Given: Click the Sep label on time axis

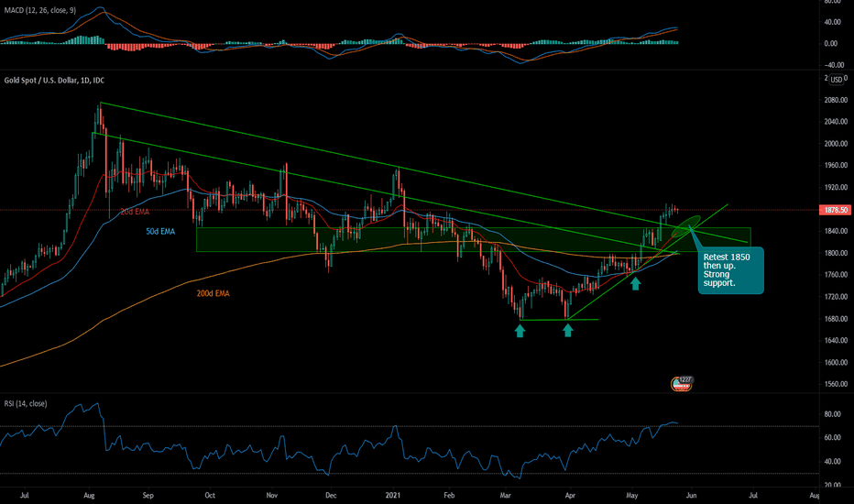Looking at the screenshot, I should click(x=148, y=496).
